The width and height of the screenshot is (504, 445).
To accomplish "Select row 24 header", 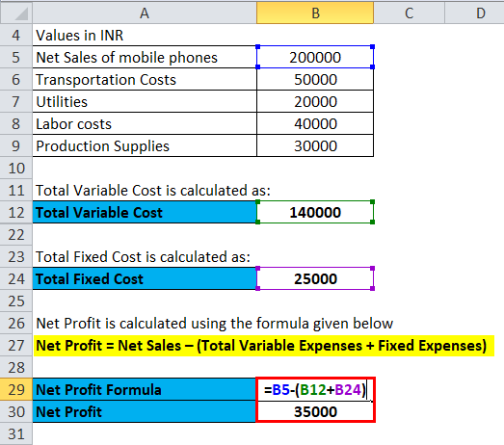I will click(x=16, y=279).
